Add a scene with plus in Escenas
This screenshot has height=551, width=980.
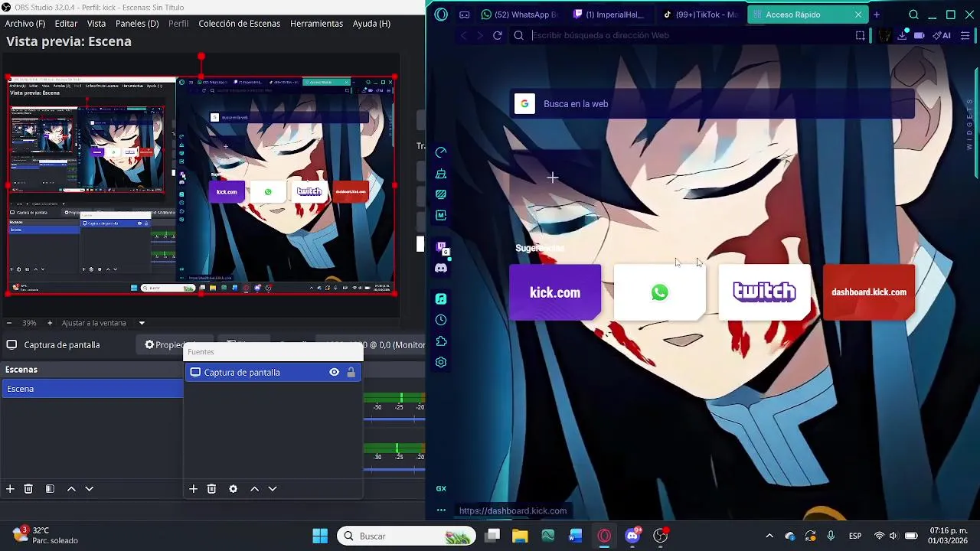point(10,489)
